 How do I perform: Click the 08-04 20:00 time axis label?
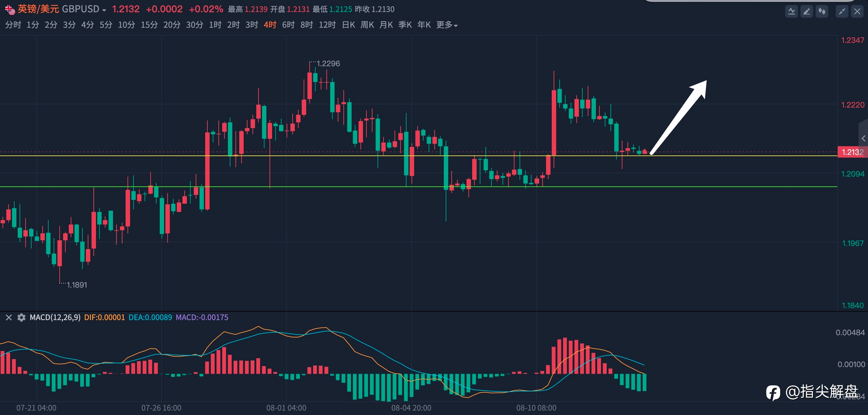click(411, 408)
